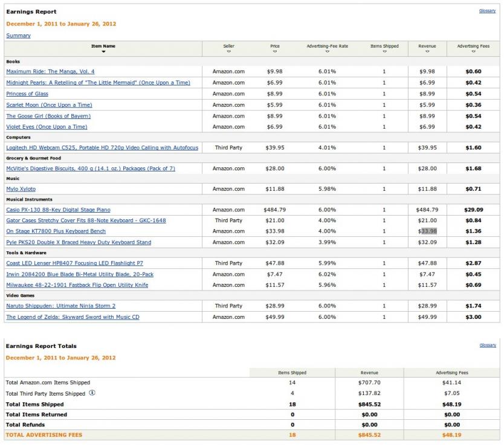Click the Item Name column header text
504x447 pixels.
pyautogui.click(x=103, y=47)
